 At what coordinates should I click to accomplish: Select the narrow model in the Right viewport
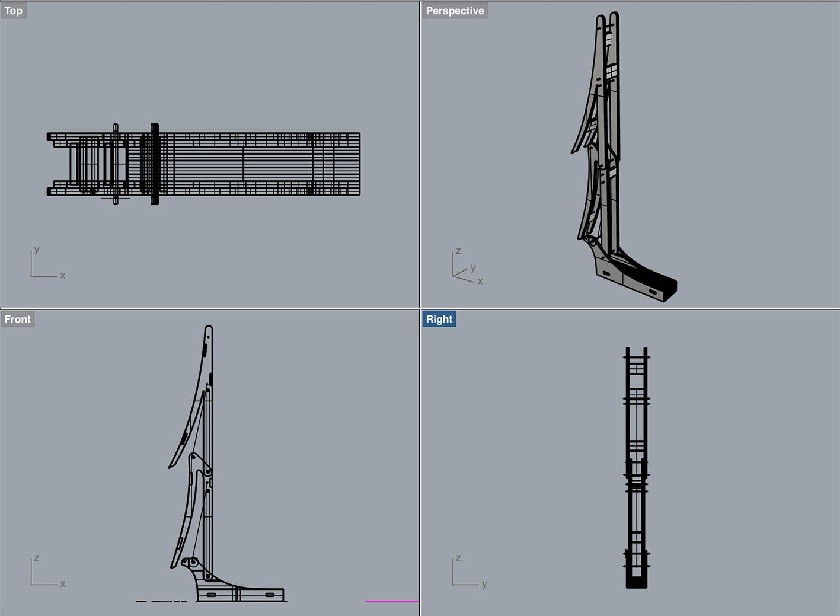coord(637,468)
